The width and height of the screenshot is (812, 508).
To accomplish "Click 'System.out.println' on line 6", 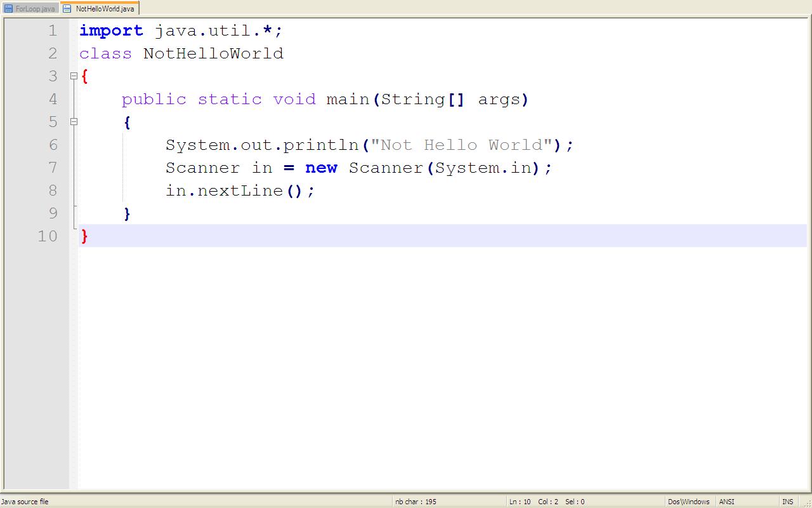I will click(262, 145).
